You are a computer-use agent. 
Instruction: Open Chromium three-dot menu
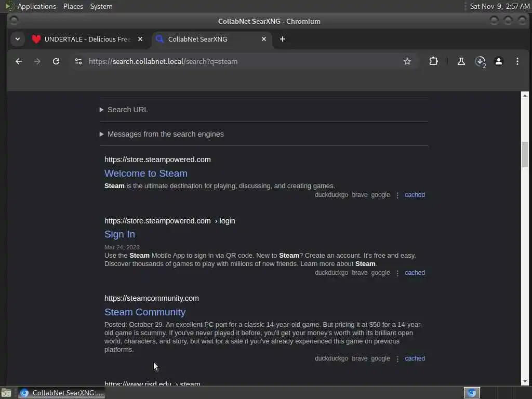tap(517, 61)
